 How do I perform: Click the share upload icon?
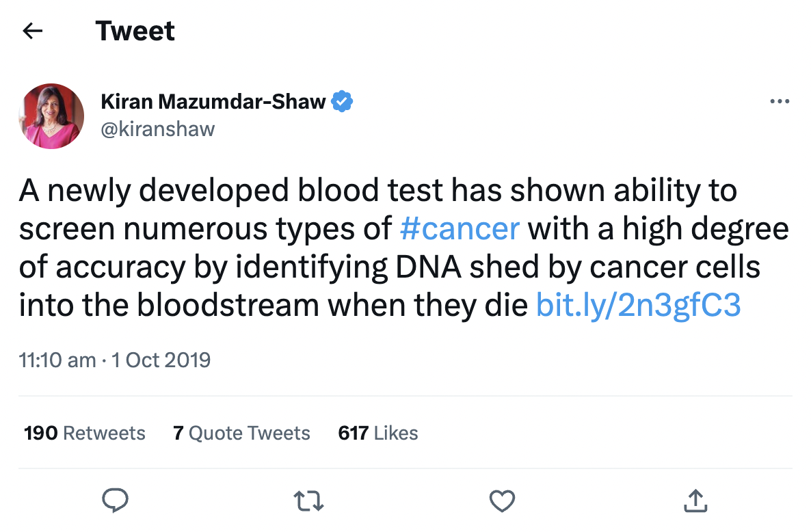click(x=695, y=501)
